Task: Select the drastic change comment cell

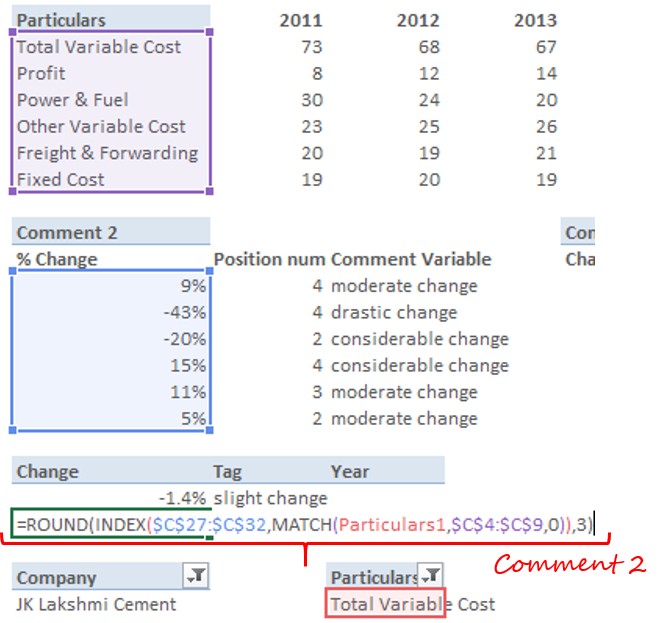Action: point(394,312)
